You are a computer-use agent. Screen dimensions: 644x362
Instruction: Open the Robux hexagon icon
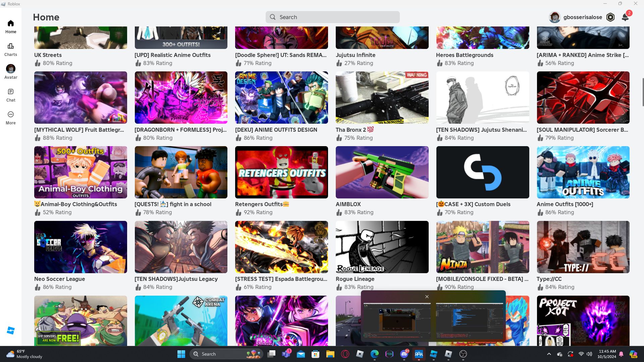pos(610,17)
